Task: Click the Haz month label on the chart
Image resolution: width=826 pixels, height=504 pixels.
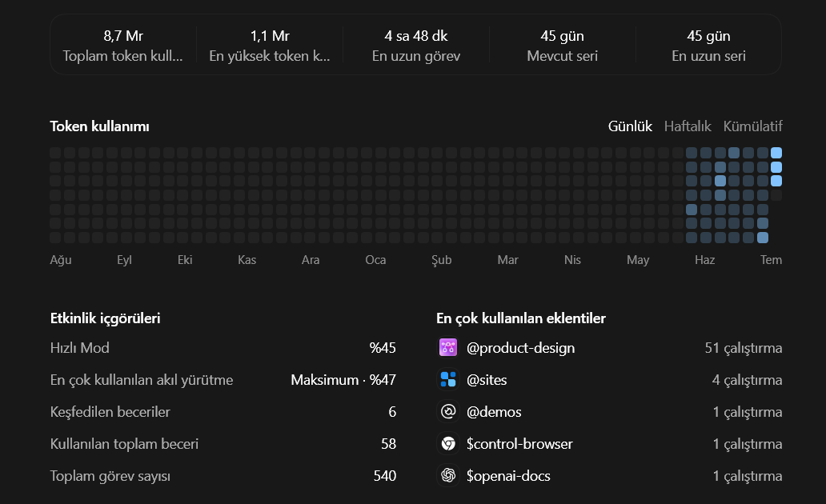Action: (704, 260)
